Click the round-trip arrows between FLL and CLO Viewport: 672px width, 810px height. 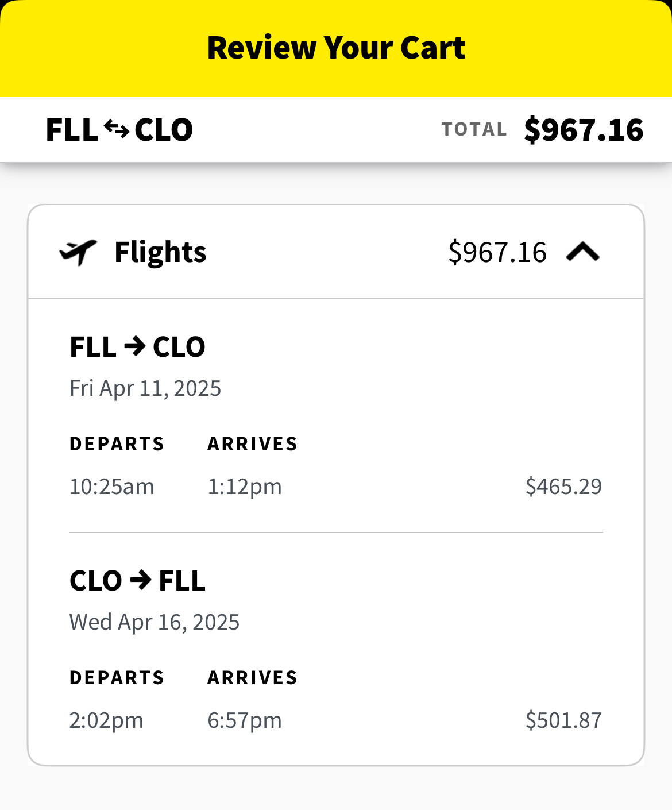click(117, 129)
